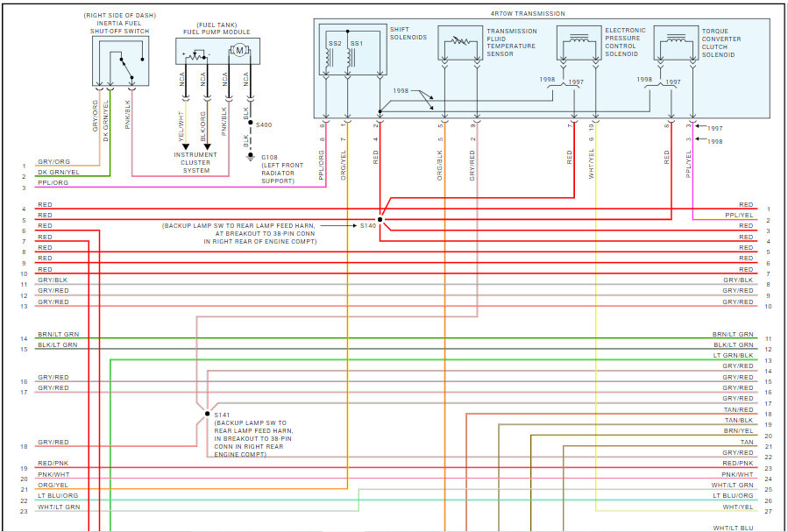Click the TAN/BLK wire label
The height and width of the screenshot is (532, 788).
point(739,421)
